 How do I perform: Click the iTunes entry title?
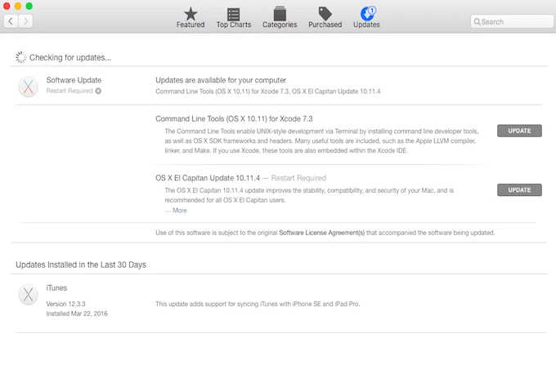click(x=56, y=288)
